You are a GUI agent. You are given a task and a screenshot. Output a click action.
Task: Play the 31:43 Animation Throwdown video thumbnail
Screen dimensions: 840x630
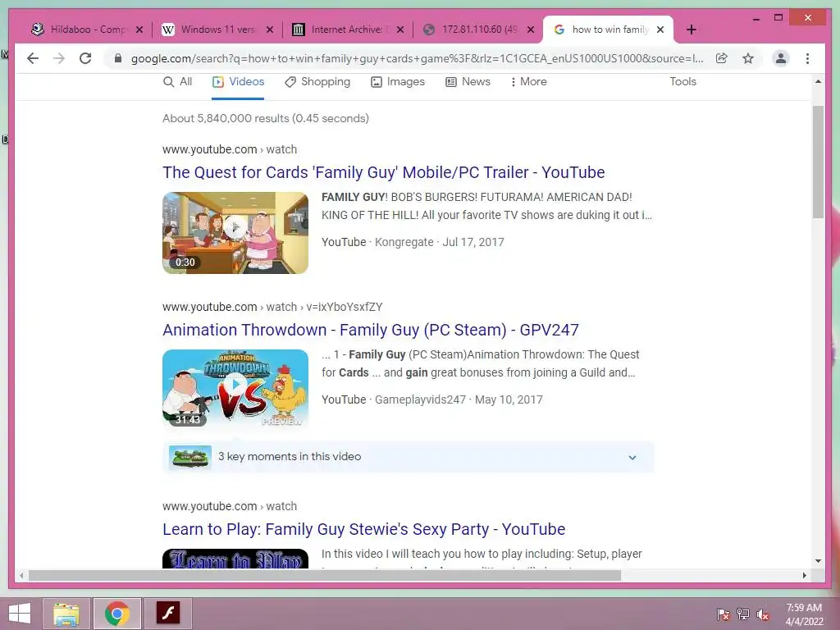click(x=235, y=389)
